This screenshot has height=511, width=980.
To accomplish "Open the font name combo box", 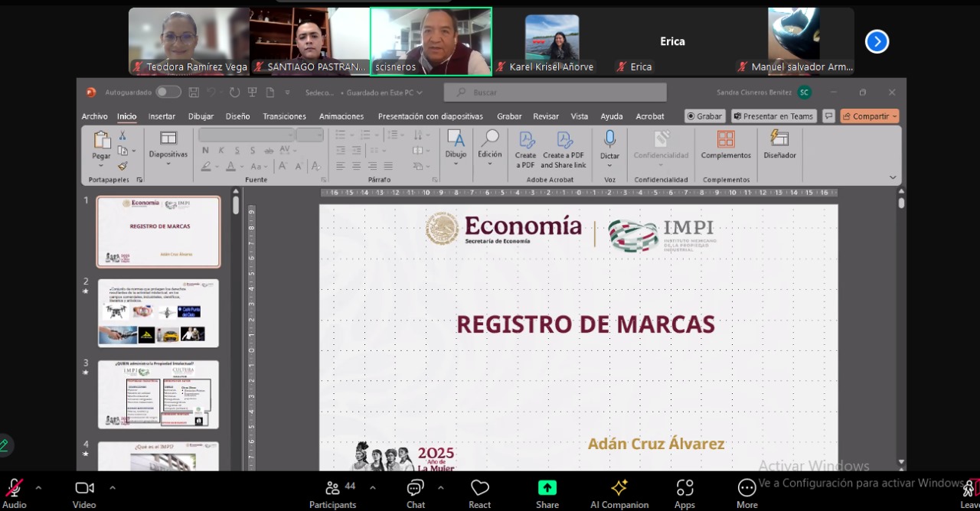I will [247, 135].
